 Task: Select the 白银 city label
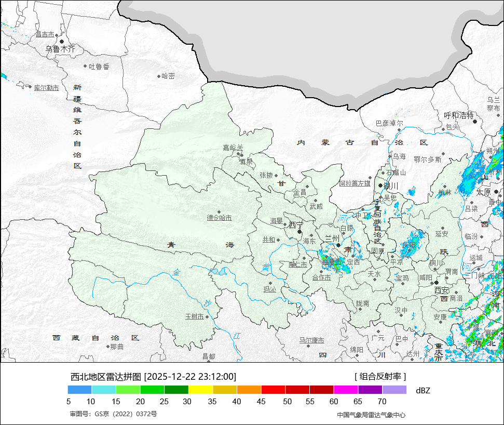pyautogui.click(x=347, y=228)
